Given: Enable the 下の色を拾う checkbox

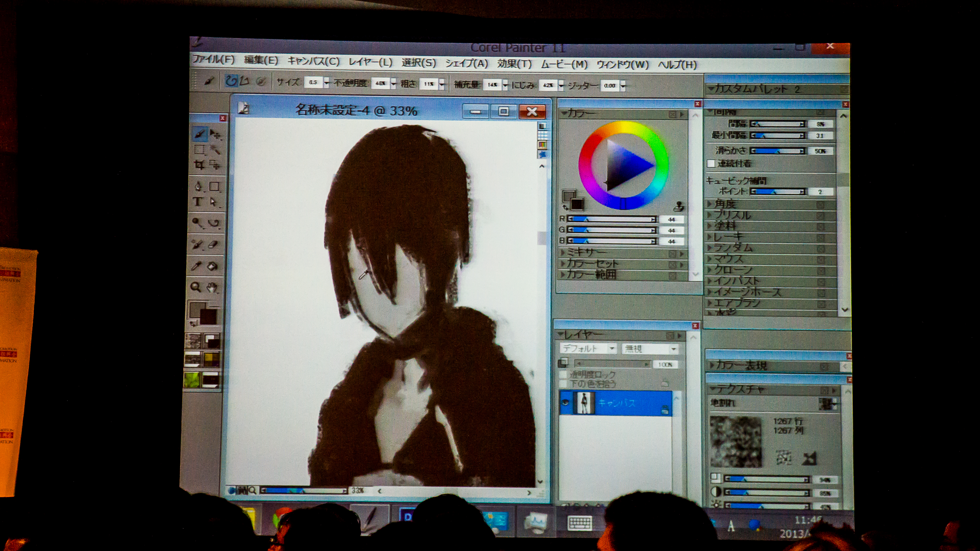Looking at the screenshot, I should [563, 384].
